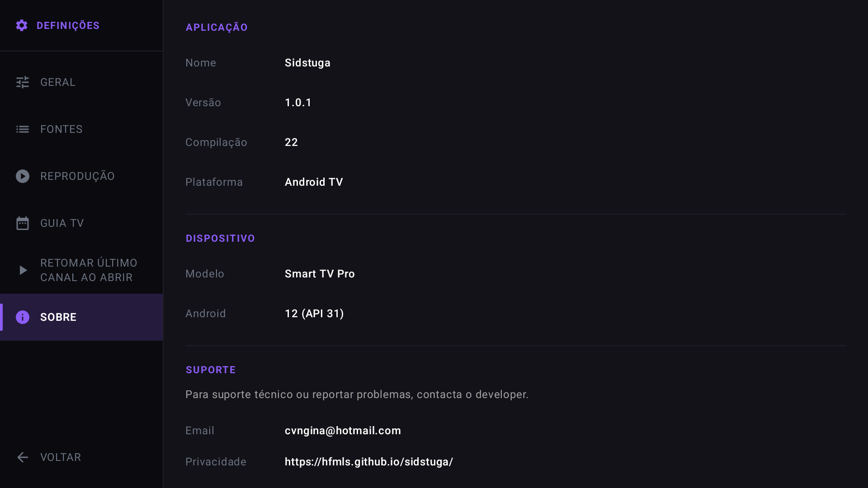
Task: Click the play arrow beside Retomar último canal
Action: tap(23, 270)
